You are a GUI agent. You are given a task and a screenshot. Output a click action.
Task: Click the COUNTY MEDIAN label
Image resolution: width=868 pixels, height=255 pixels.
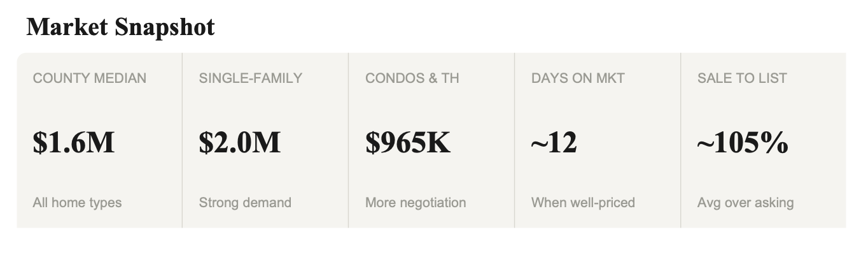[x=90, y=78]
